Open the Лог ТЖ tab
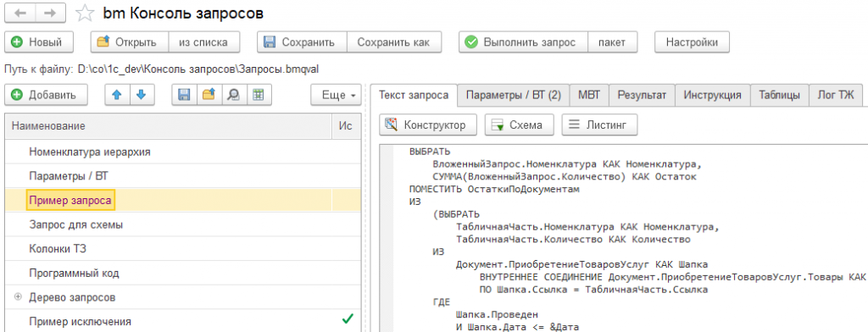The width and height of the screenshot is (868, 332). [x=836, y=95]
